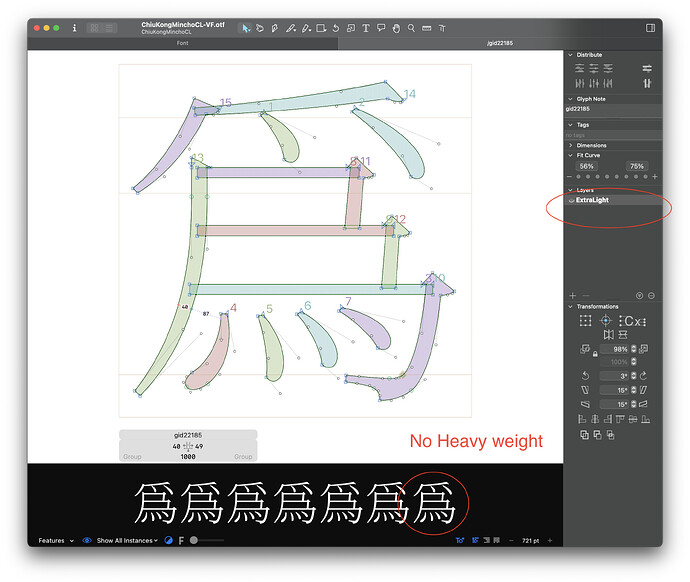Rotate selection counter-clockwise in Transformations
Screen dimensions: 690x582
click(583, 375)
